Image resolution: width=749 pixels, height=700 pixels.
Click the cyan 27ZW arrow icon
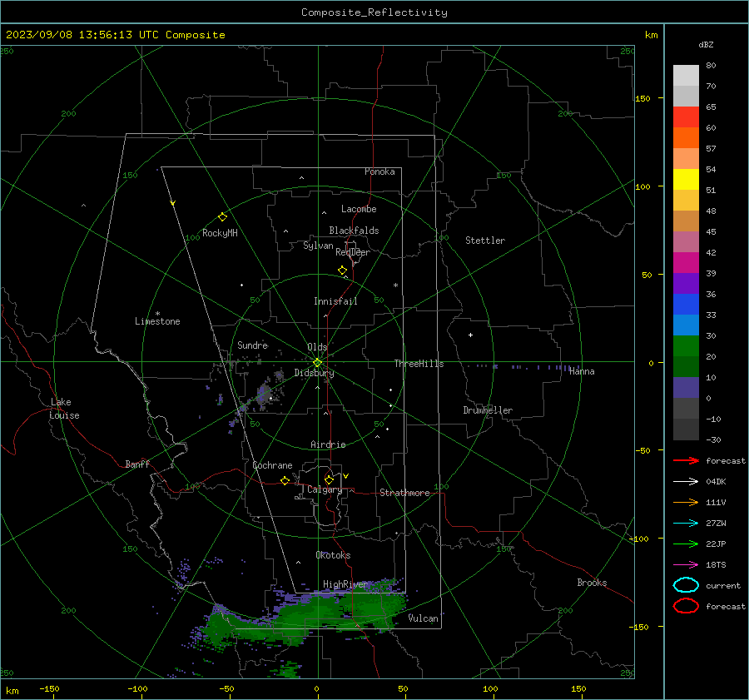686,524
